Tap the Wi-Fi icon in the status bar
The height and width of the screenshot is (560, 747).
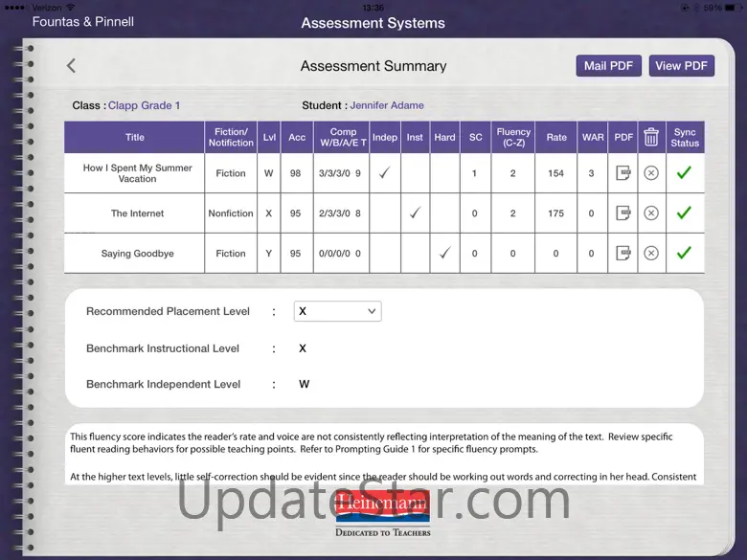71,8
